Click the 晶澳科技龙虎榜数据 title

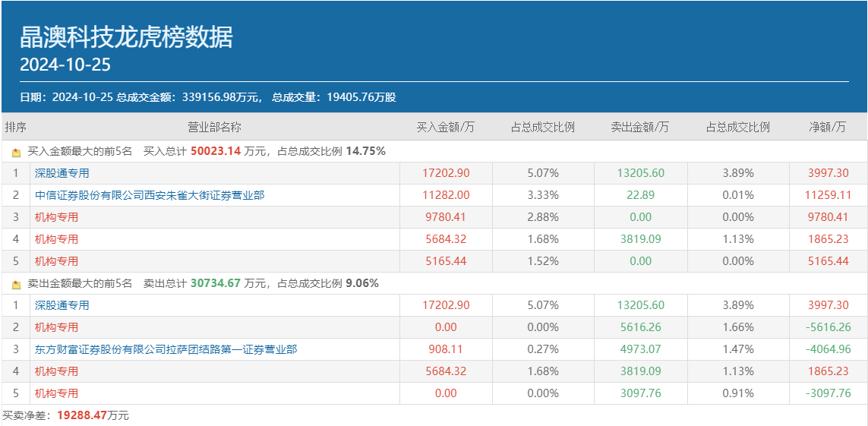point(126,37)
